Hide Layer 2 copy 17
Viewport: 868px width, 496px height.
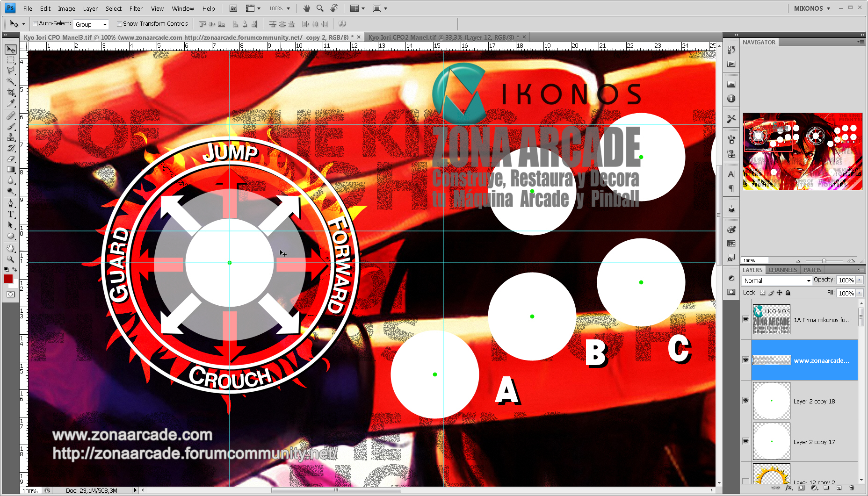click(745, 441)
